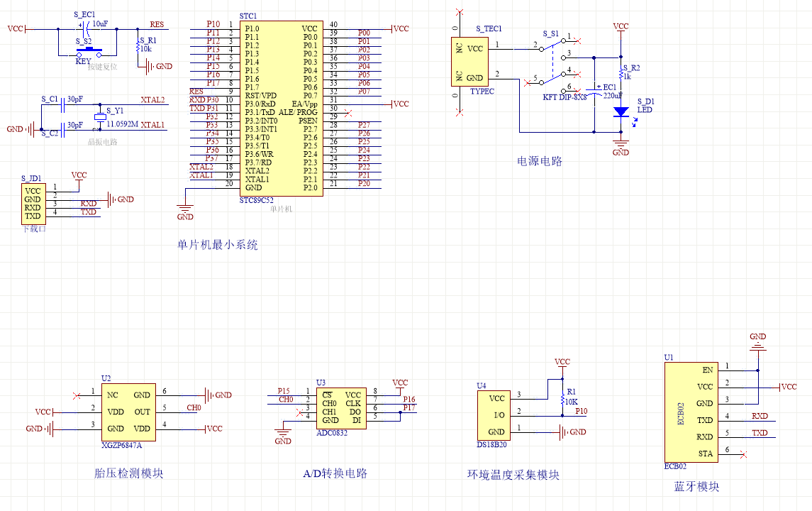Click the 电源电路 title text
The height and width of the screenshot is (511, 812).
click(540, 161)
